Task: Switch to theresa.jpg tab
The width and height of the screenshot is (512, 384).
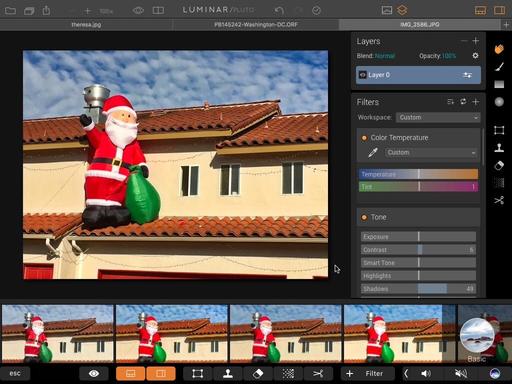Action: (x=86, y=25)
